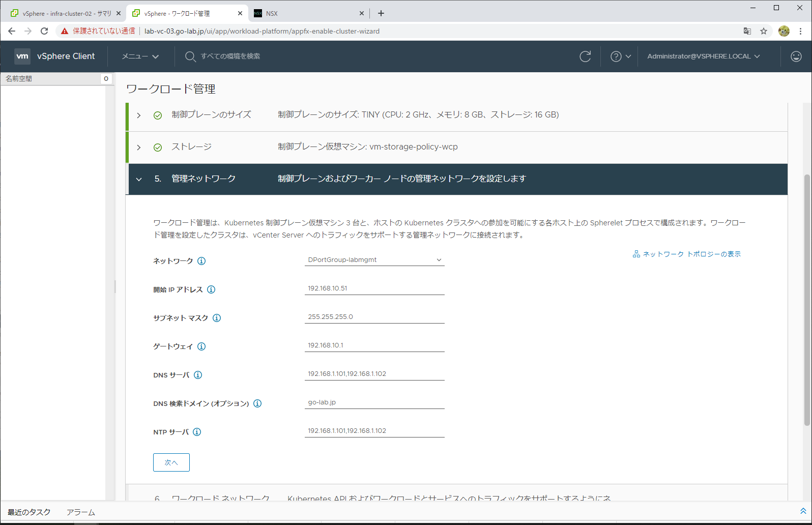Click the info icon beside 開始 IP アドレス
Screen dimensions: 812x525
(x=211, y=289)
